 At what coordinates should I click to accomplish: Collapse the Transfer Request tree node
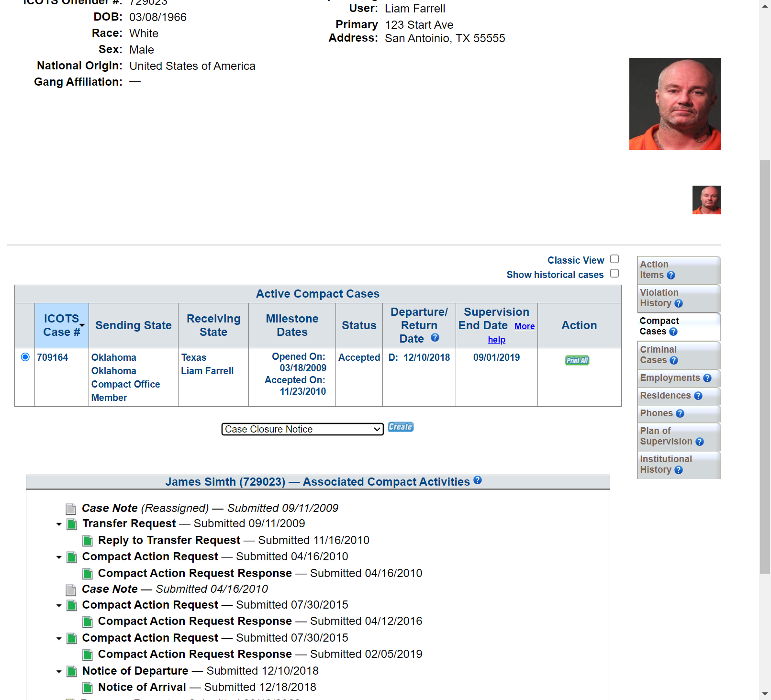click(x=59, y=524)
